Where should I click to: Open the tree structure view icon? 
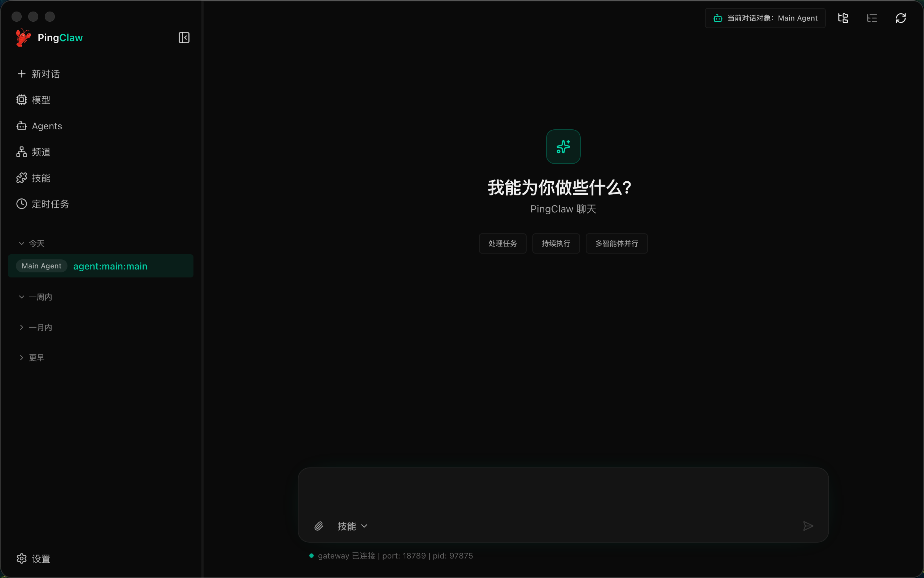point(843,18)
